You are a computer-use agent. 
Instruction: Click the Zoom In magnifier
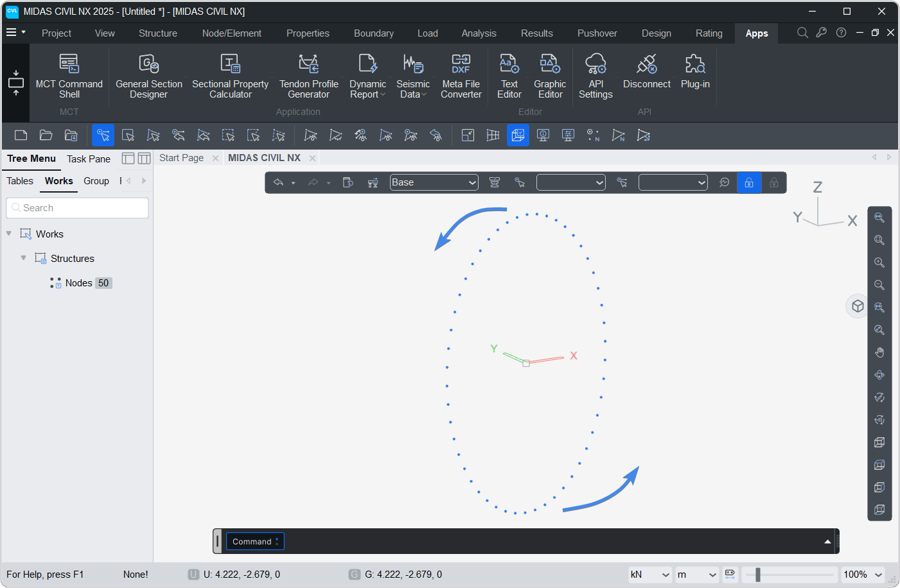879,263
